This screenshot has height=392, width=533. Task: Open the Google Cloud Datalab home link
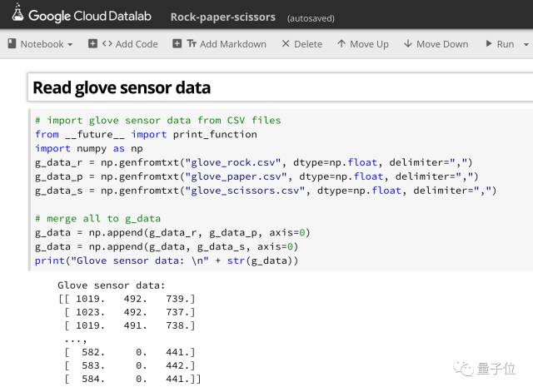point(90,16)
